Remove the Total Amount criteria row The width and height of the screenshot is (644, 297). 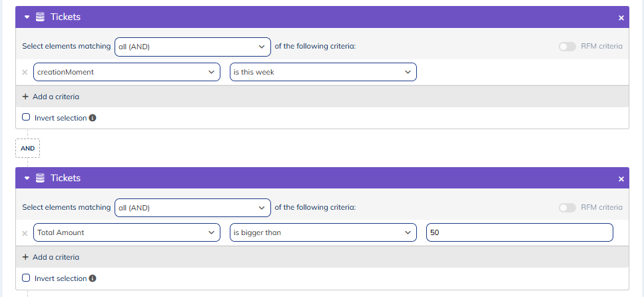click(x=25, y=233)
